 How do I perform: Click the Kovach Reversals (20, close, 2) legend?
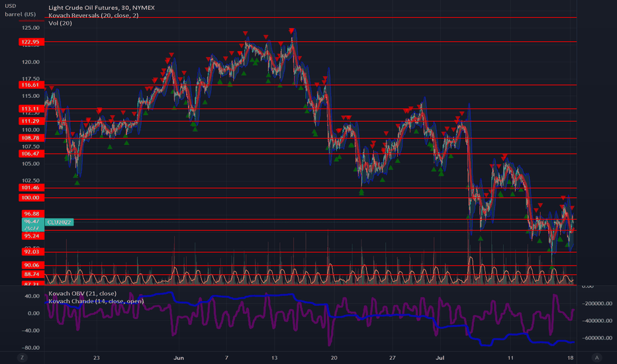point(93,15)
